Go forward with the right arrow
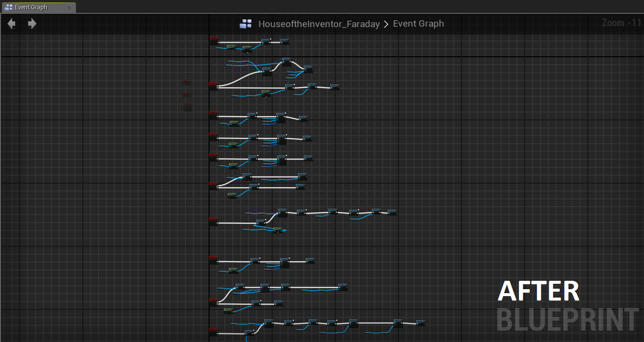This screenshot has width=644, height=342. click(x=32, y=24)
